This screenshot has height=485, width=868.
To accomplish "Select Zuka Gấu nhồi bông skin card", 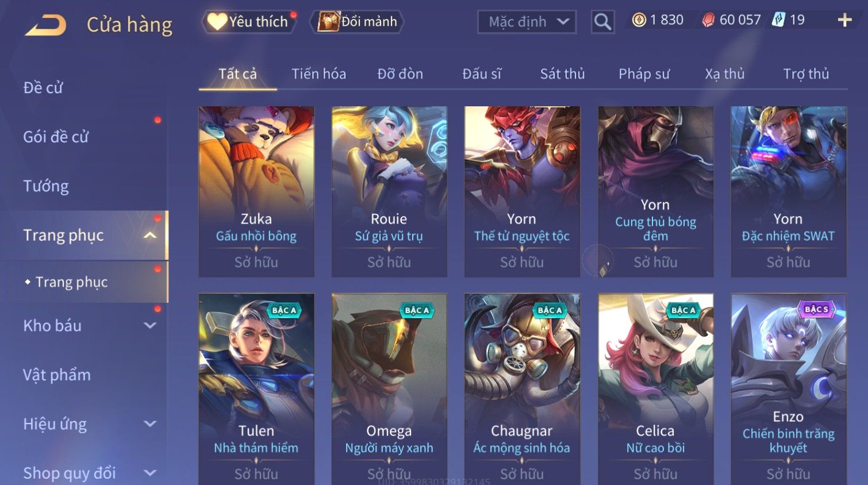I will pos(256,191).
